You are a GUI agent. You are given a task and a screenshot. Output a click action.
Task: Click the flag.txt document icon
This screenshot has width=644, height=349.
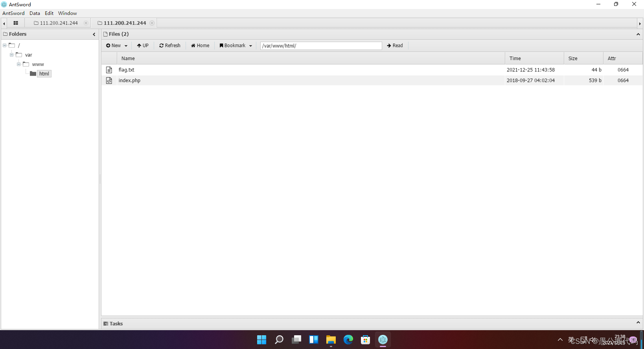pyautogui.click(x=109, y=70)
